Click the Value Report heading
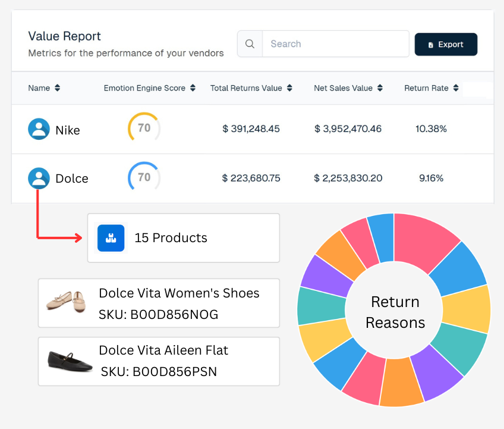The image size is (504, 429). coord(64,36)
